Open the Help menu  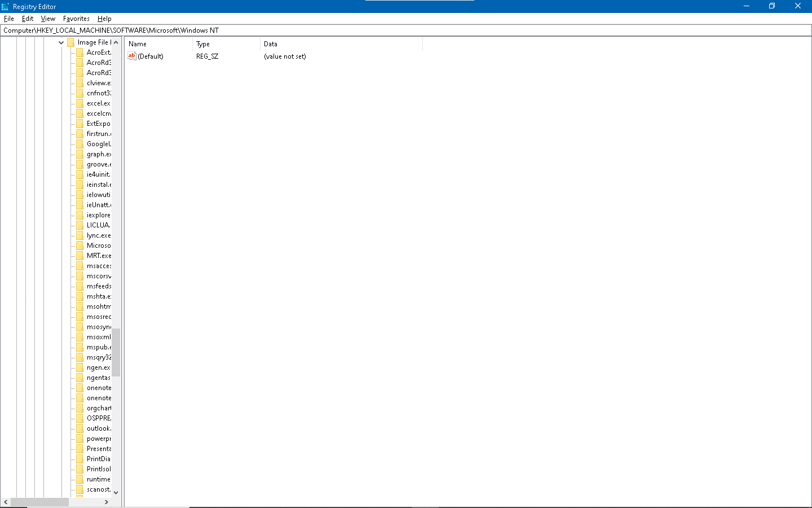pos(104,19)
